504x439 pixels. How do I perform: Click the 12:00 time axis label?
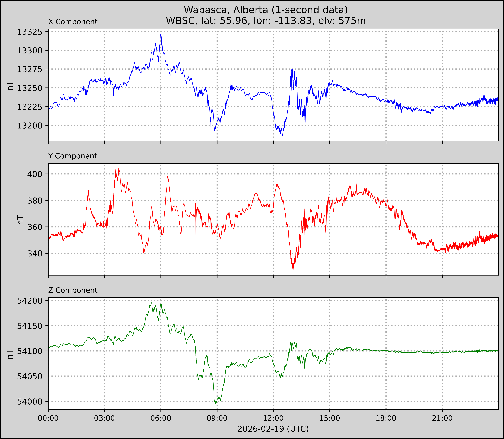point(273,418)
